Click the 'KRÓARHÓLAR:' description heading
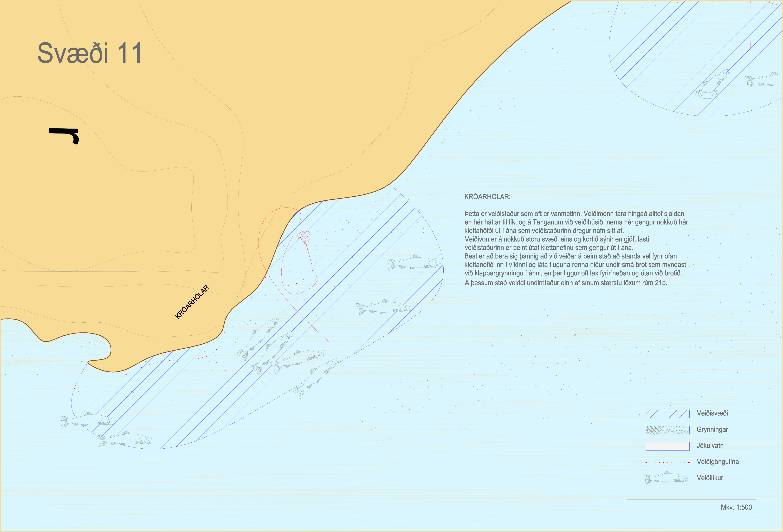This screenshot has width=783, height=532. coord(487,197)
